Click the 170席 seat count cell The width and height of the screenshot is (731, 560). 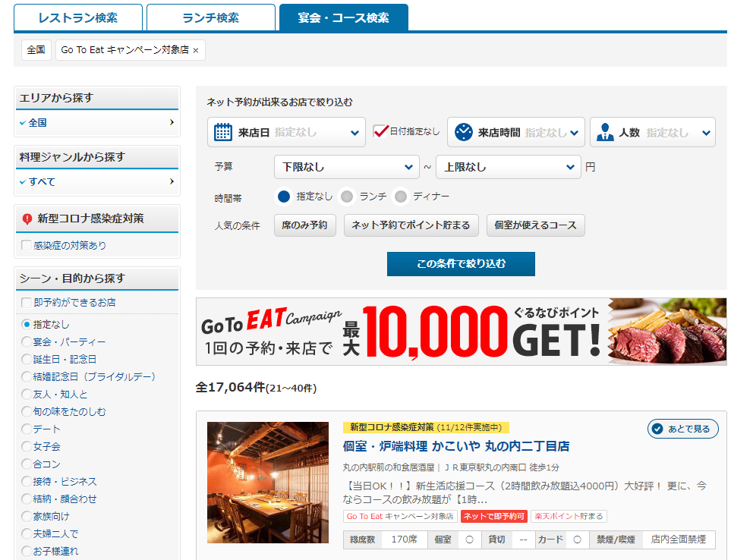[x=404, y=540]
